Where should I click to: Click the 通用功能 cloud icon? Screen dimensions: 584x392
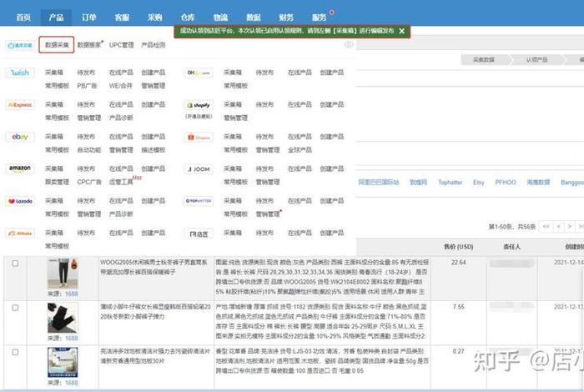[x=20, y=45]
